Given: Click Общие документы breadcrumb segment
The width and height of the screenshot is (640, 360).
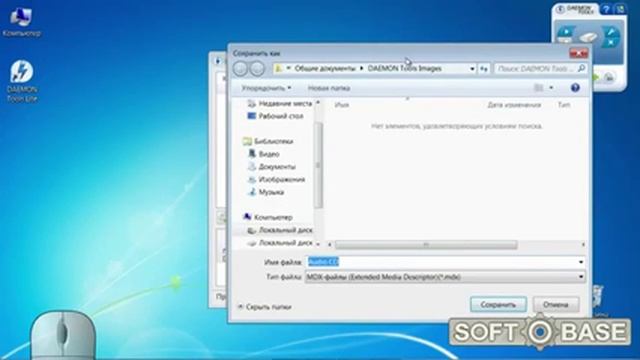Looking at the screenshot, I should pyautogui.click(x=325, y=69).
